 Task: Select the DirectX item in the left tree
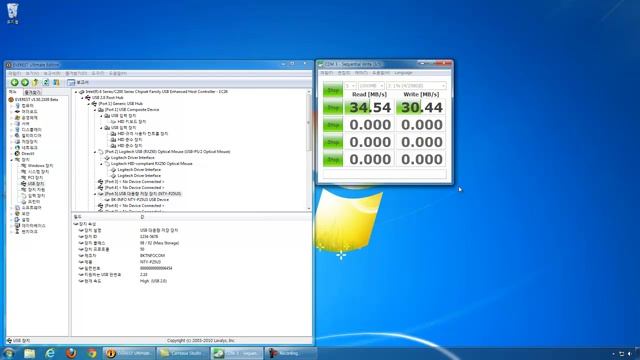28,153
